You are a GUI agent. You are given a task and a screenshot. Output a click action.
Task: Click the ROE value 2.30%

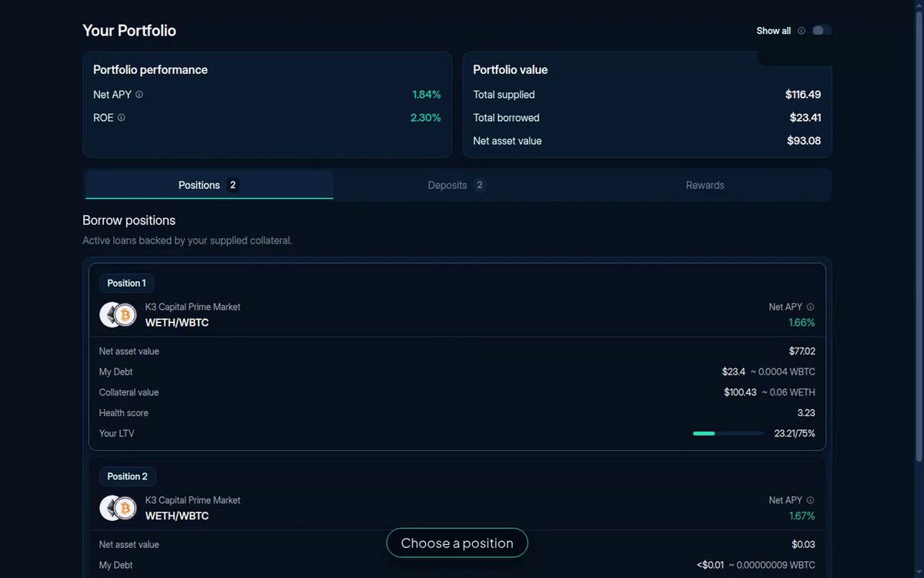point(426,118)
